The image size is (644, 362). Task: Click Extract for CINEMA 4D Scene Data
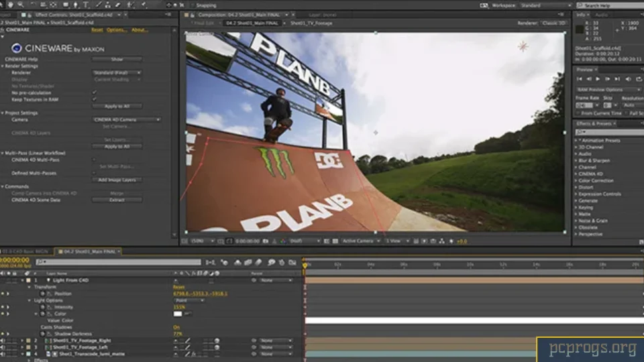117,200
